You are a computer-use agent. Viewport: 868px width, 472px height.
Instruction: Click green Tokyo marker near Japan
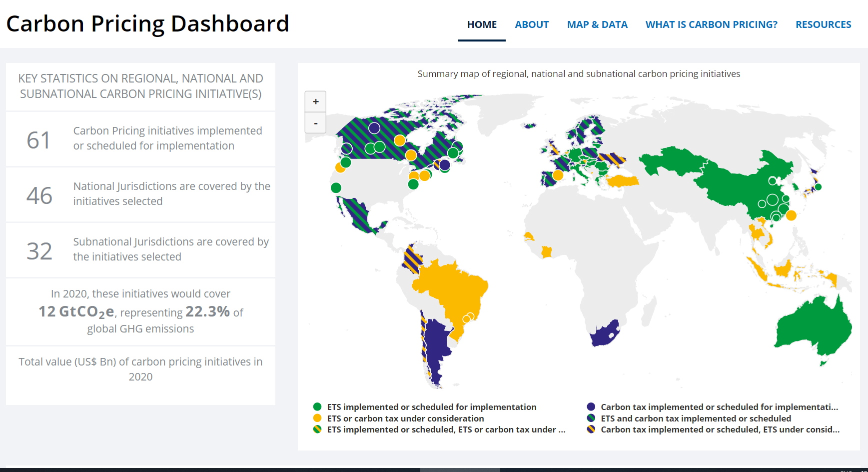coord(818,187)
